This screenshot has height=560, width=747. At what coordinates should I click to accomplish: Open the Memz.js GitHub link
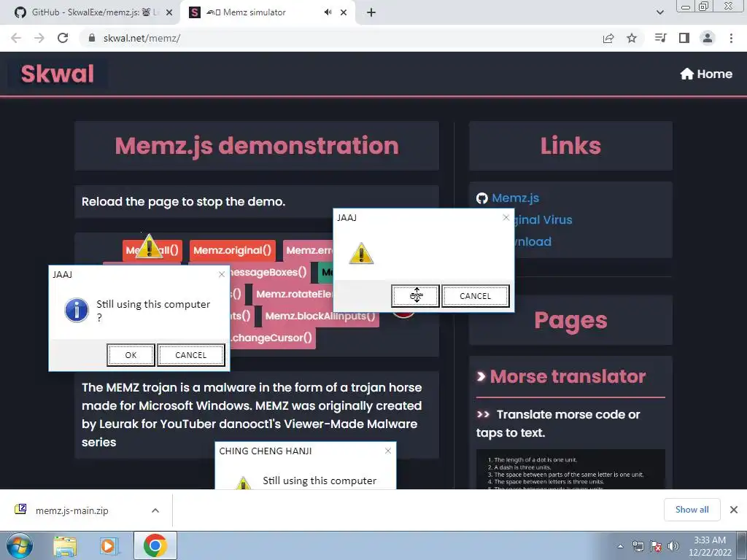516,198
